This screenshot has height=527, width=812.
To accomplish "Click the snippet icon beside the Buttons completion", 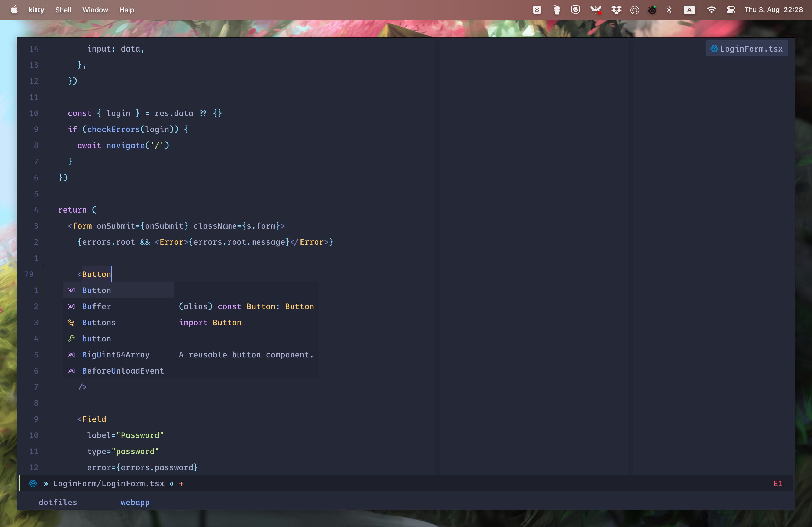I will 71,323.
